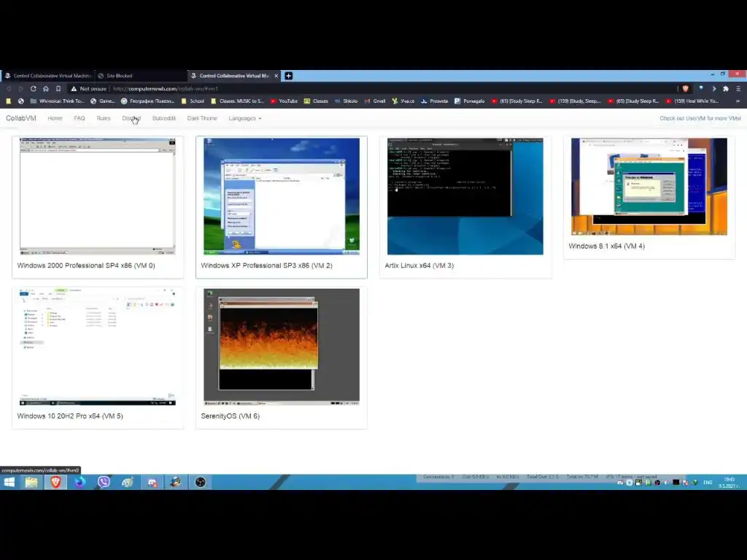Click the browser back arrow
The height and width of the screenshot is (560, 747).
tap(9, 88)
